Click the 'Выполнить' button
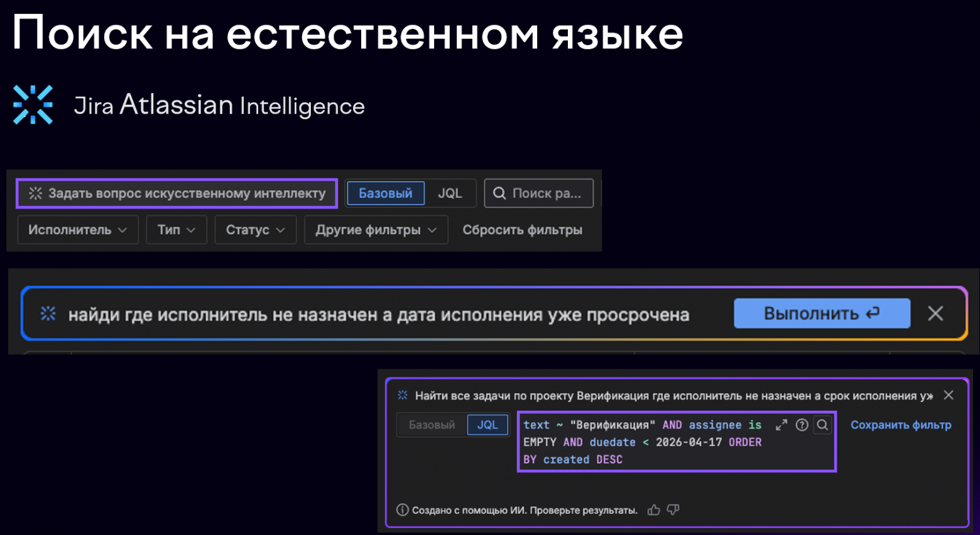 (822, 313)
